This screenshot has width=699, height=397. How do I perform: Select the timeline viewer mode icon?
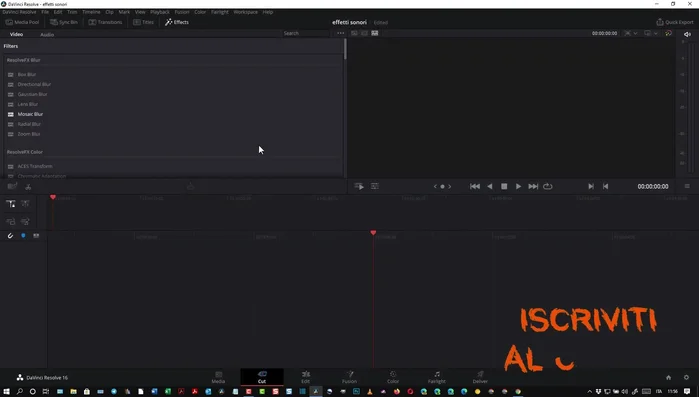click(375, 33)
